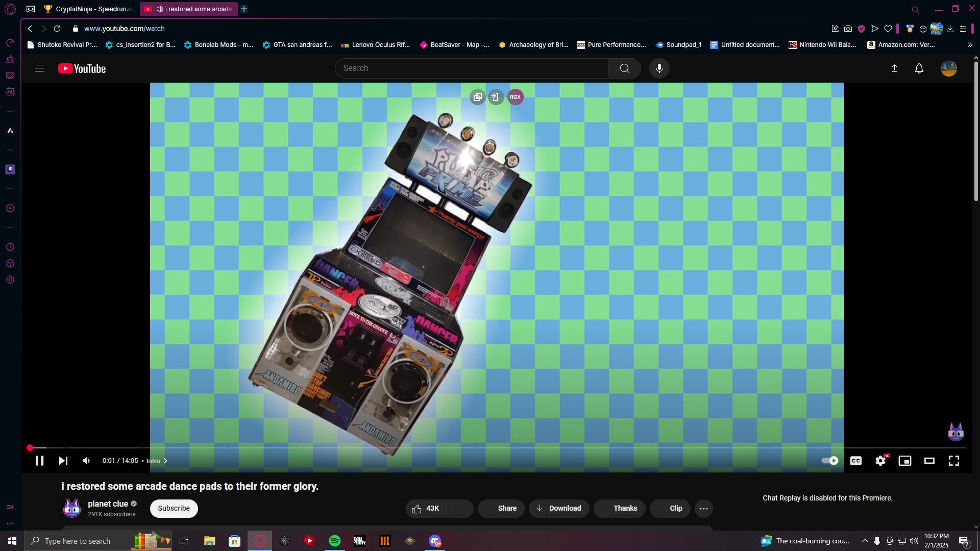Open more actions ellipsis menu
Viewport: 980px width, 551px height.
tap(703, 509)
